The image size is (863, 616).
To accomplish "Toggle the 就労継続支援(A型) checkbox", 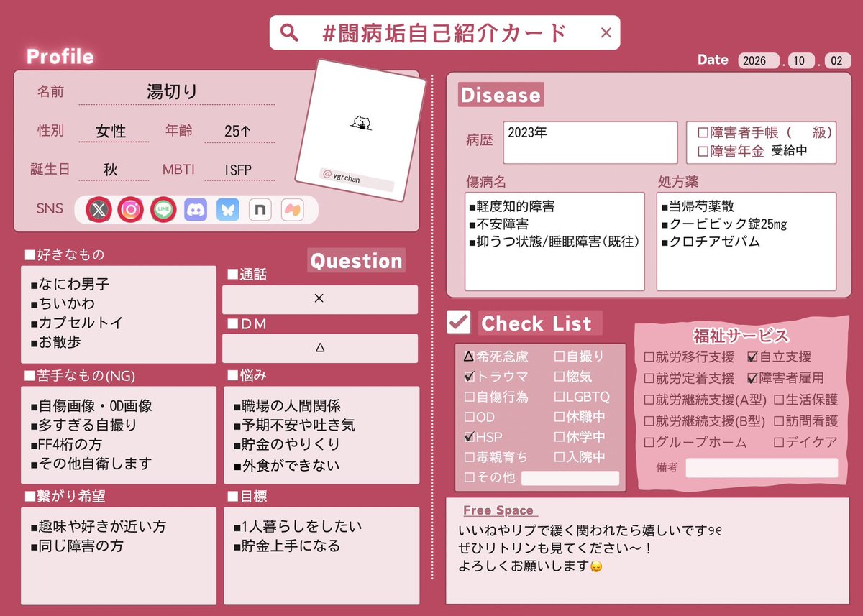I will (x=649, y=400).
